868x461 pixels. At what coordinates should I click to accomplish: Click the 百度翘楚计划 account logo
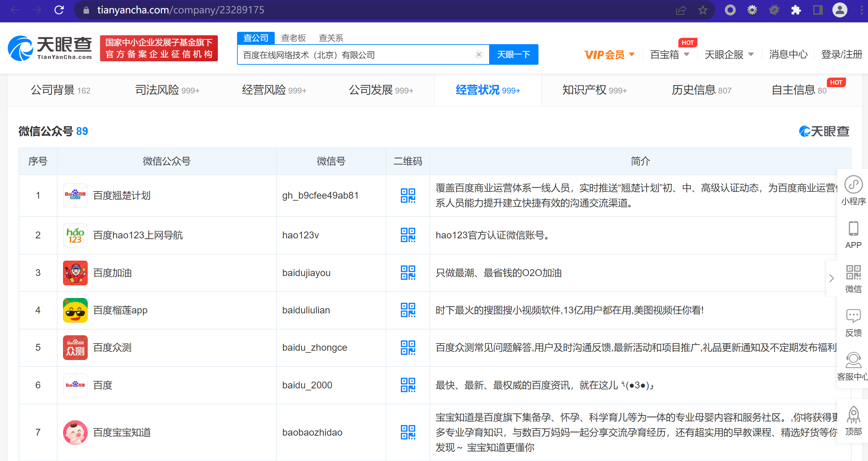(75, 196)
